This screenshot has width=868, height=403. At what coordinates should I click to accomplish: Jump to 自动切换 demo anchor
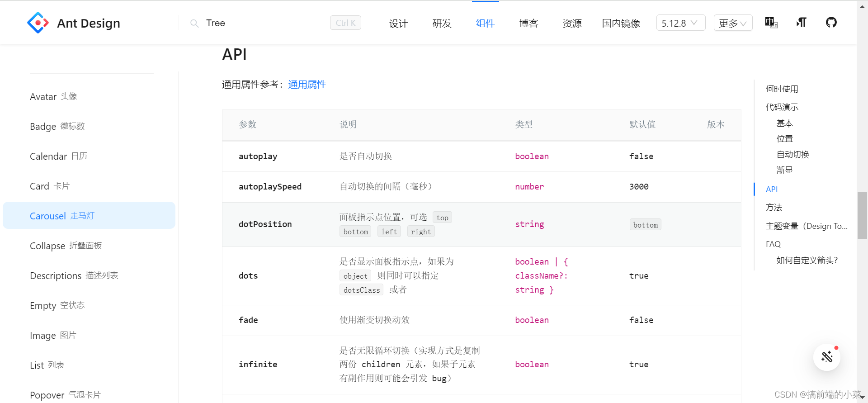pyautogui.click(x=793, y=155)
